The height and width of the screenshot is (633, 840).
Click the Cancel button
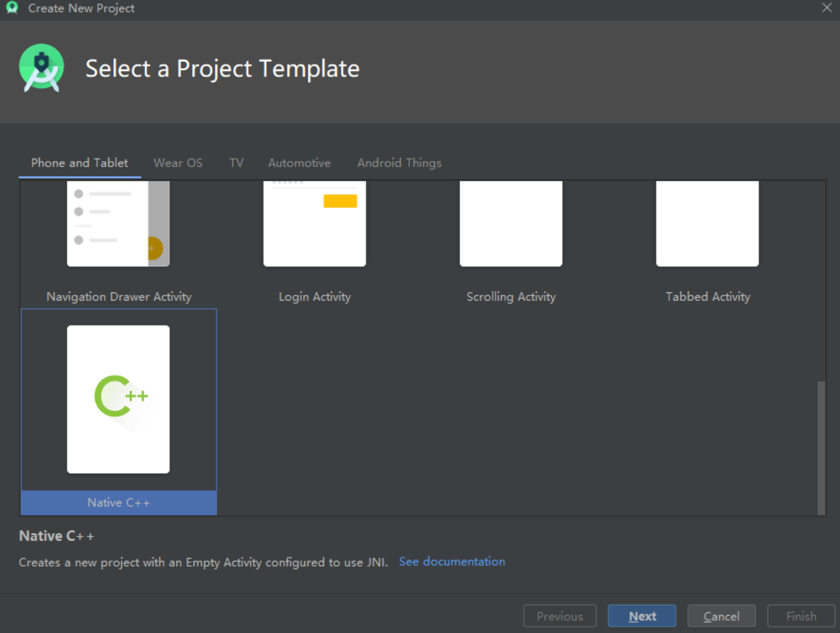[x=721, y=616]
